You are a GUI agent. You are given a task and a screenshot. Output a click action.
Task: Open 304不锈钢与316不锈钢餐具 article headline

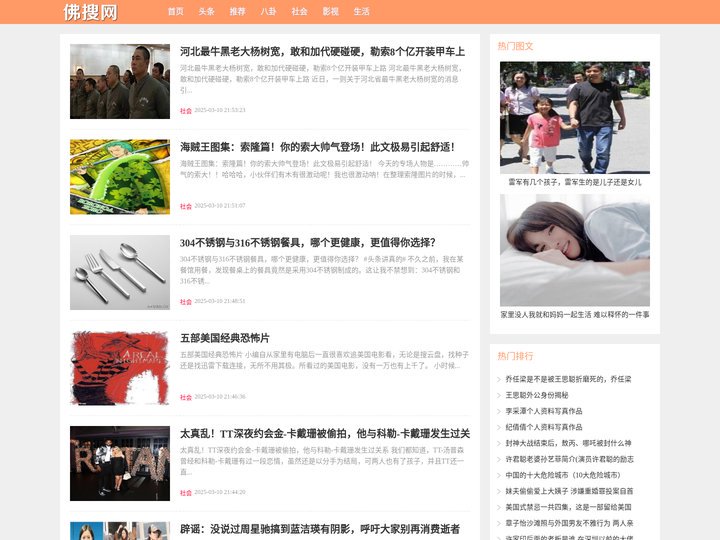308,242
